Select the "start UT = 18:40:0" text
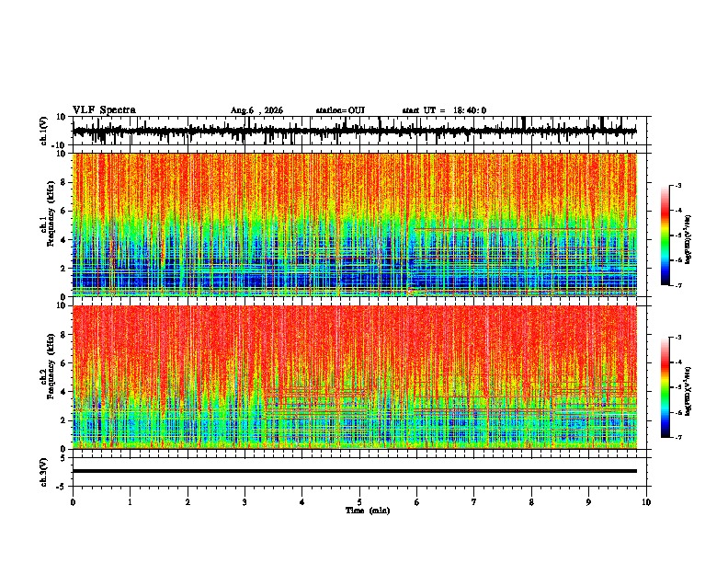This screenshot has width=728, height=563. 444,110
